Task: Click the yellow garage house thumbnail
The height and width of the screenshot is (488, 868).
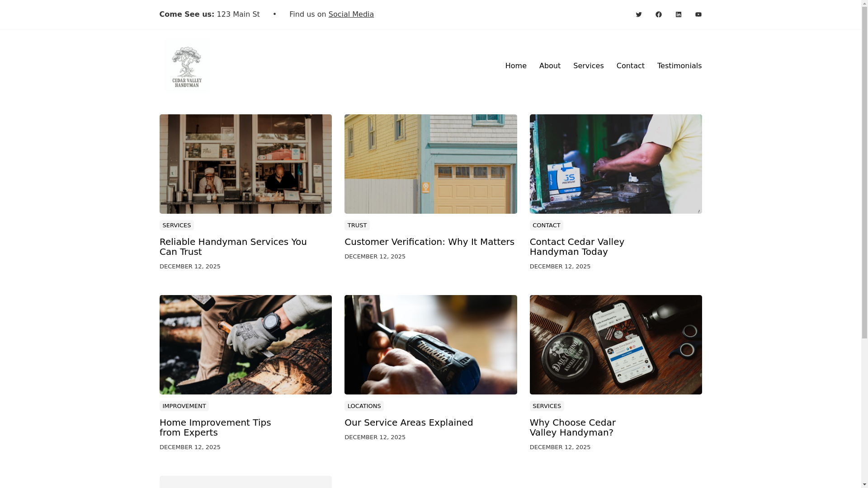Action: click(x=430, y=164)
